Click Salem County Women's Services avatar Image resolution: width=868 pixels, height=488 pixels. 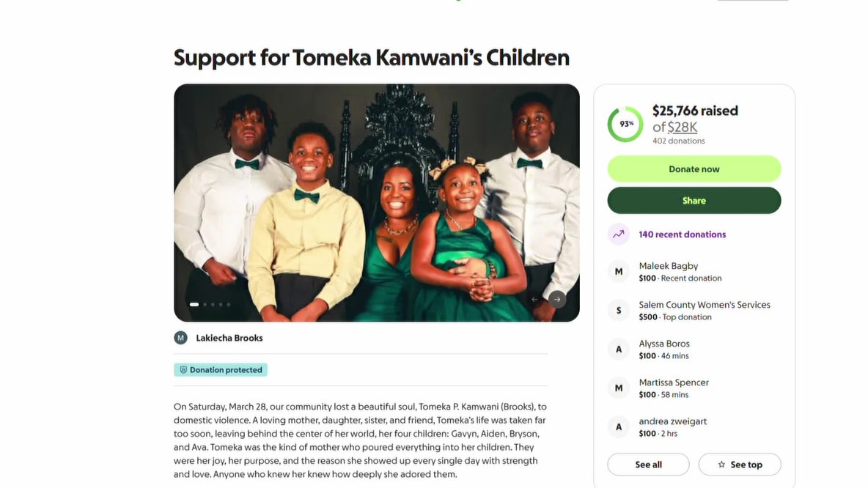619,311
